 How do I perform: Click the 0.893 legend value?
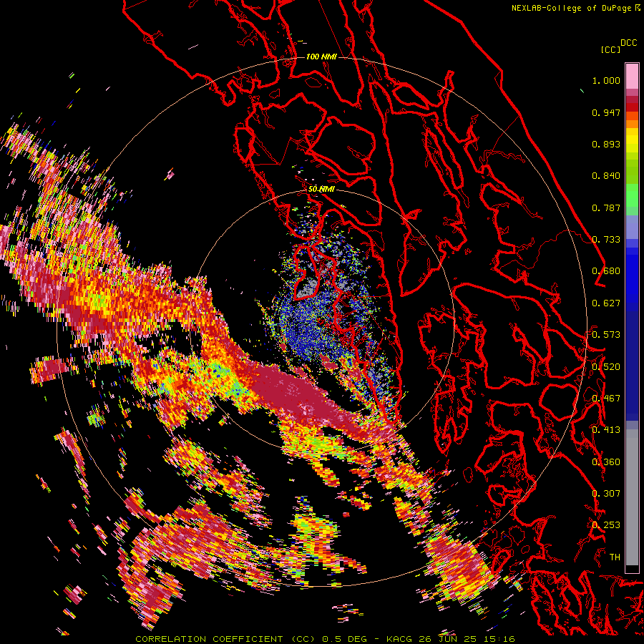(x=606, y=144)
